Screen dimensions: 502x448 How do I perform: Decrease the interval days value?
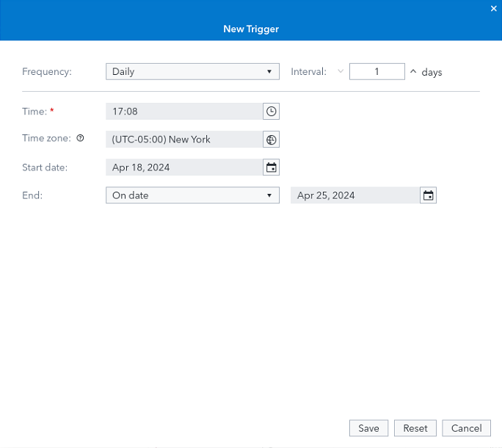coord(340,72)
